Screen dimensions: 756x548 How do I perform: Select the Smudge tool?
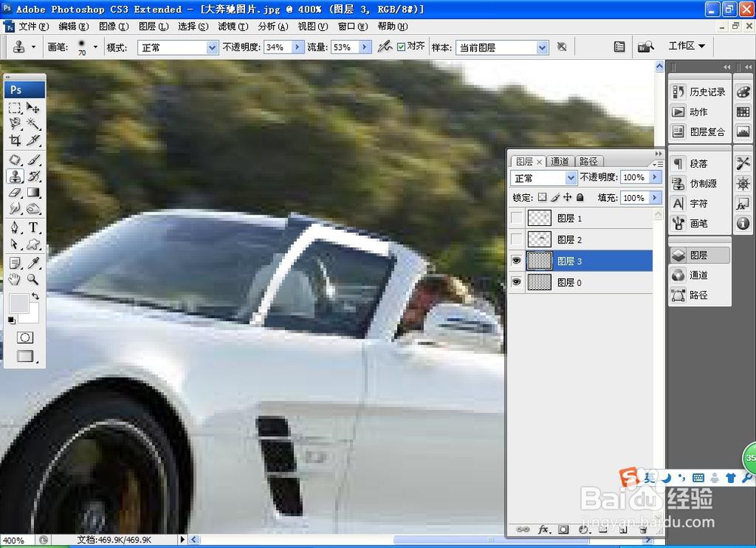(15, 209)
